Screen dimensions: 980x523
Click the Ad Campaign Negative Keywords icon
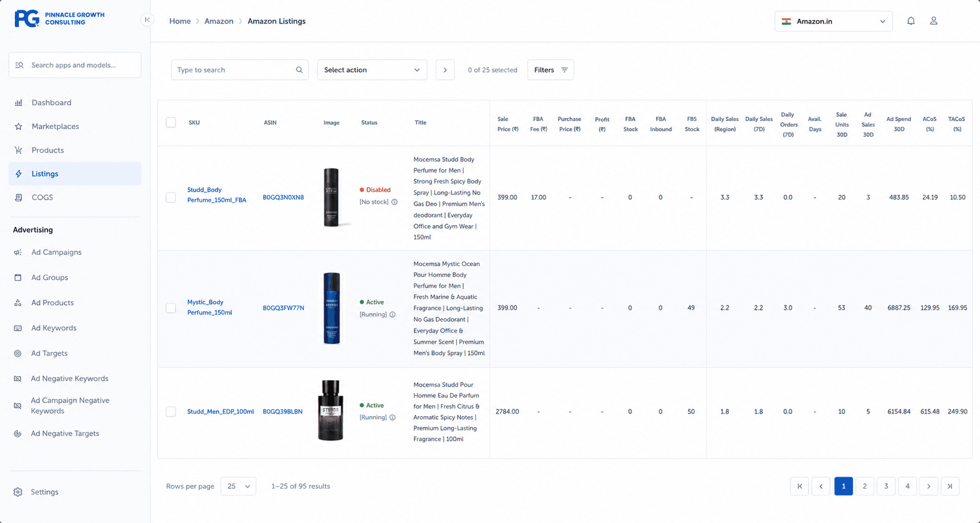18,406
